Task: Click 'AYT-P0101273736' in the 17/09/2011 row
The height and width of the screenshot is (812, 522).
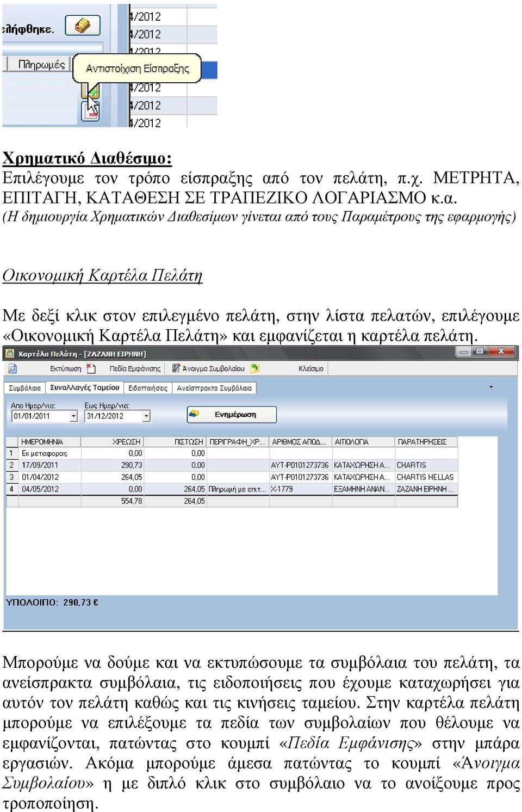Action: 300,465
